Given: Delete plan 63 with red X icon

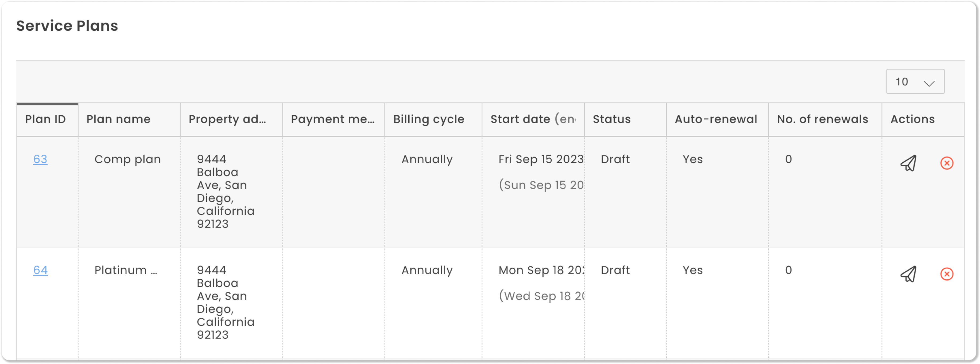Looking at the screenshot, I should [947, 163].
